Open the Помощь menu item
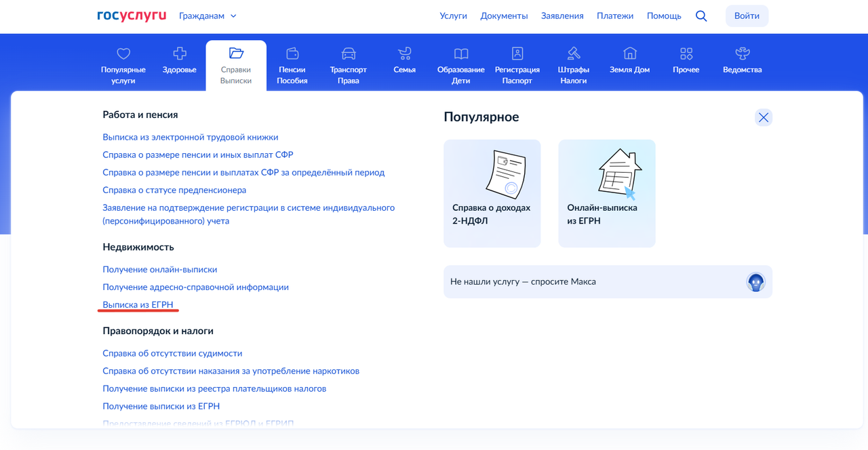This screenshot has height=450, width=868. point(664,16)
